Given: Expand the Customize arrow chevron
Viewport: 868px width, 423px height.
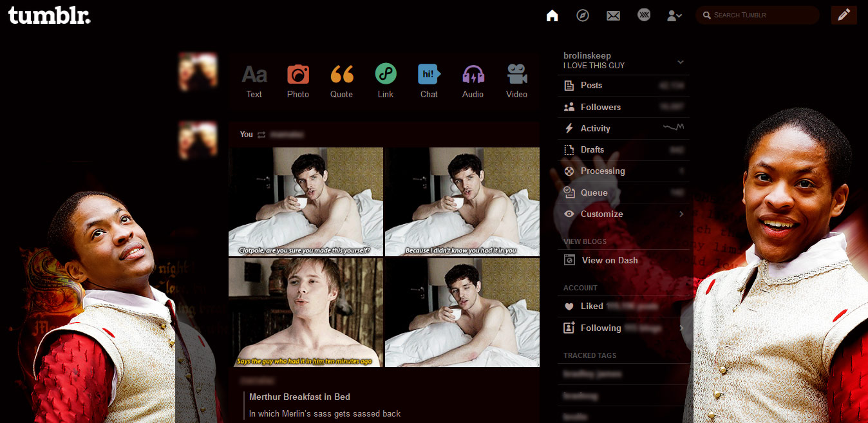Looking at the screenshot, I should pyautogui.click(x=681, y=214).
